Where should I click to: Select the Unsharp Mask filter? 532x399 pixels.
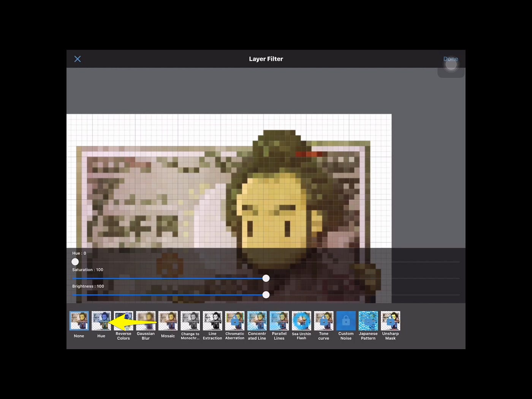coord(391,321)
